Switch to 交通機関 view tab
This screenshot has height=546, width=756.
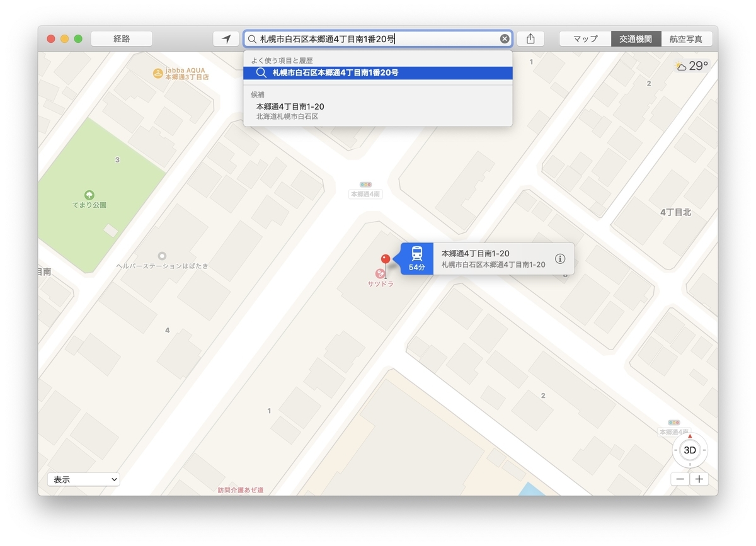coord(636,39)
